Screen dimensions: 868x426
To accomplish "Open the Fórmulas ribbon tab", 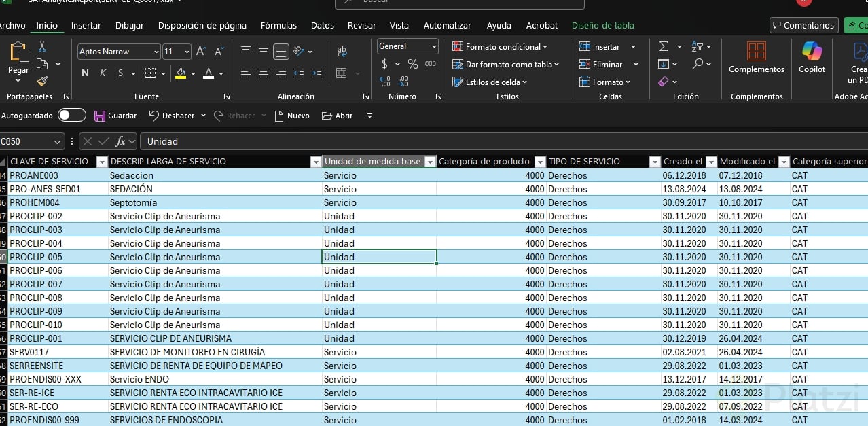I will [x=278, y=25].
